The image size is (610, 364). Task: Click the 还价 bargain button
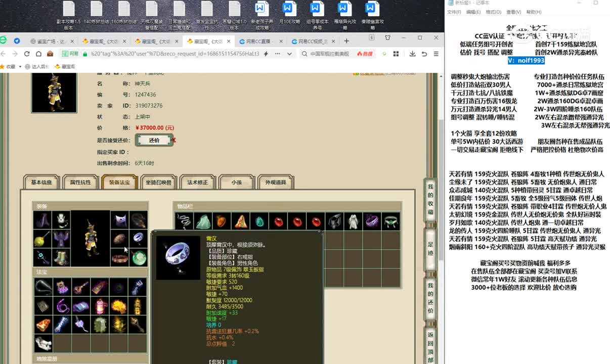(x=154, y=140)
